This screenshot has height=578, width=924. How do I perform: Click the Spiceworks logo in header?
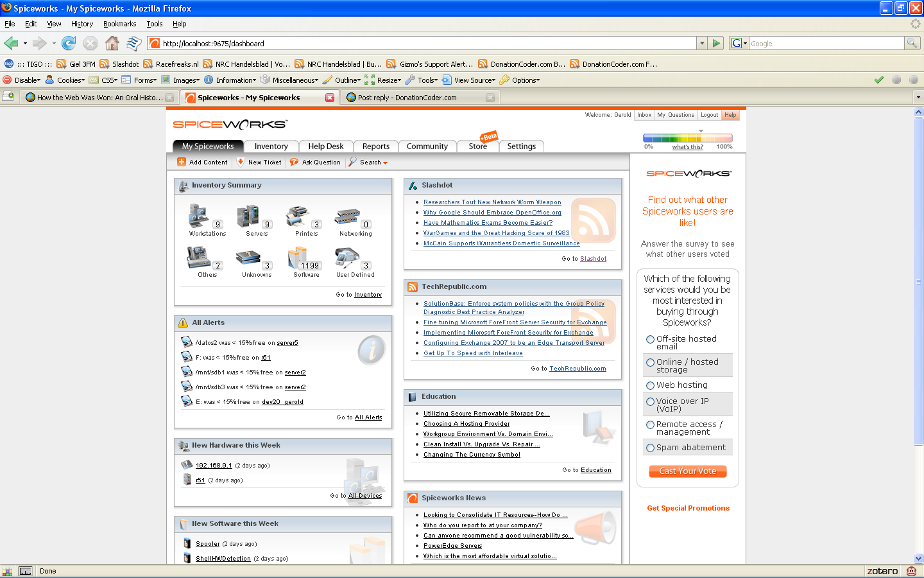(x=230, y=124)
